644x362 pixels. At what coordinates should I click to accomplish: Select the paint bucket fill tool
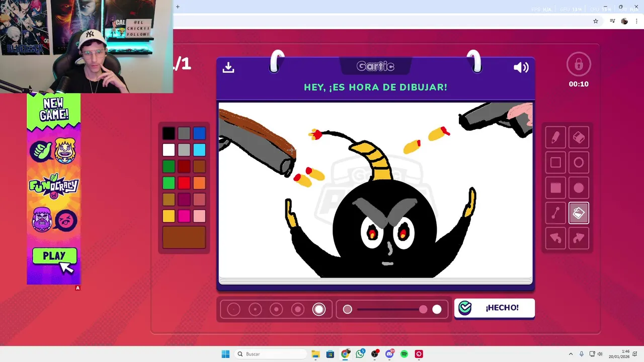point(579,213)
